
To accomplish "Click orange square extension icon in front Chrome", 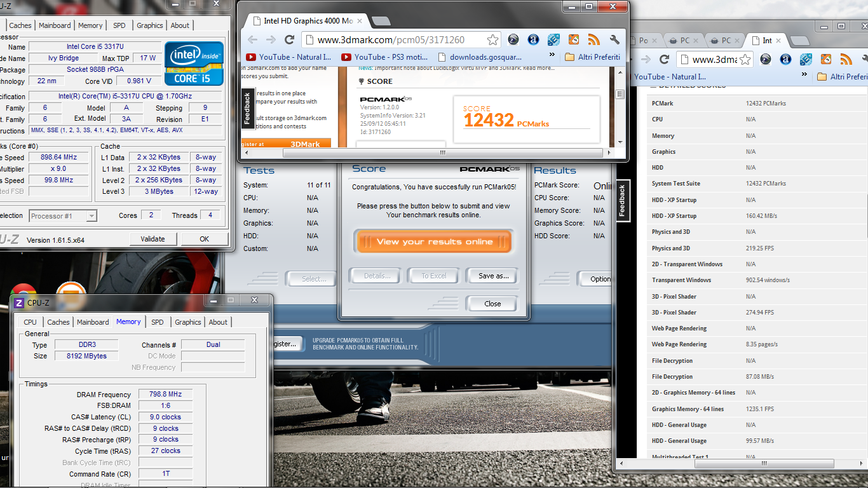I will pos(574,39).
